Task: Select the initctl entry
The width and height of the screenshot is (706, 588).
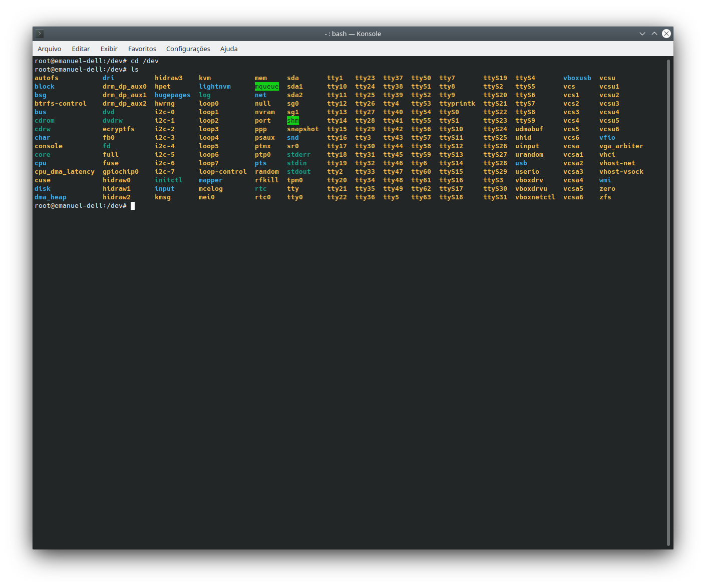Action: pos(169,180)
